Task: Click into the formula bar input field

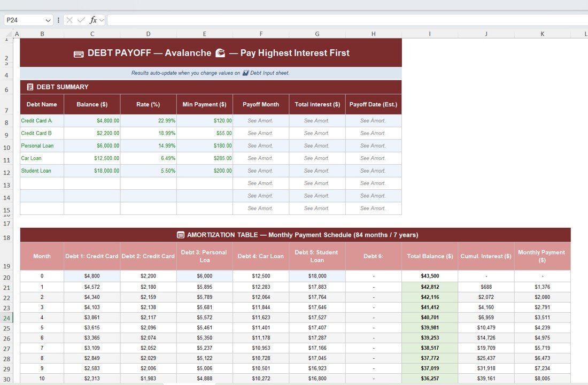Action: tap(347, 20)
